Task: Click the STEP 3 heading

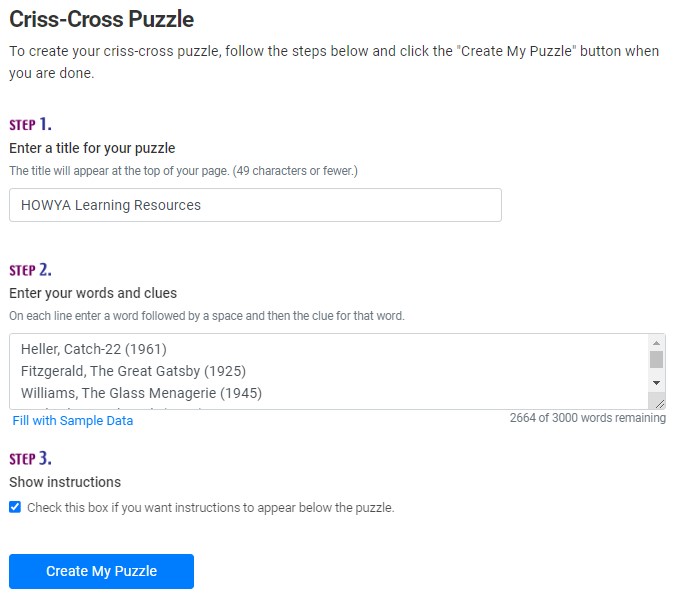Action: (x=30, y=458)
